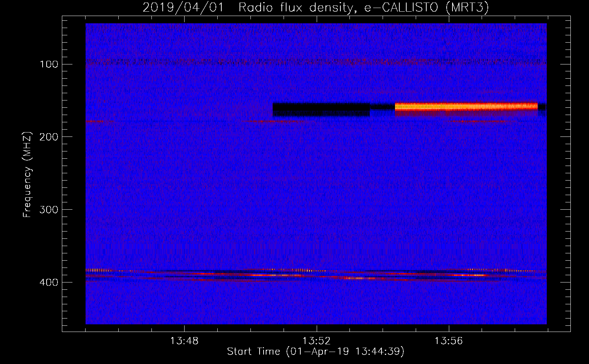Click the 13:52 time tick label
This screenshot has height=364, width=589.
[x=316, y=341]
